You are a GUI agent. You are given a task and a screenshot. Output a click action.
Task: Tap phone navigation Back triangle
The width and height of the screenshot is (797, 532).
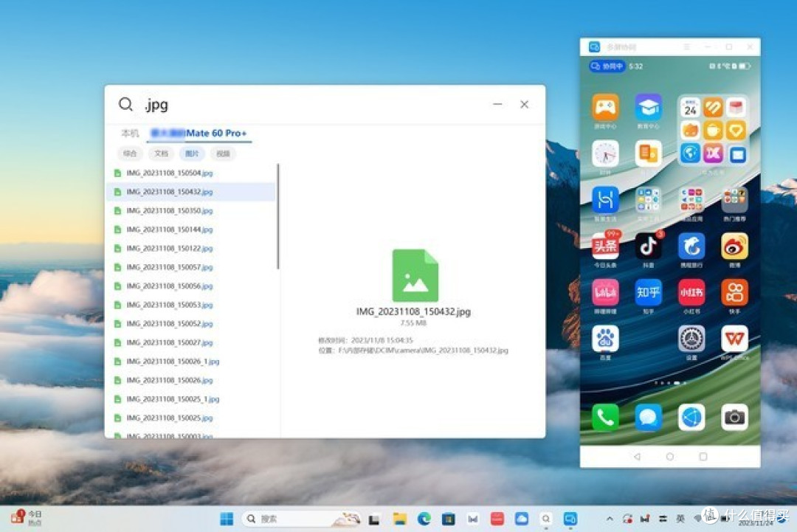[637, 457]
